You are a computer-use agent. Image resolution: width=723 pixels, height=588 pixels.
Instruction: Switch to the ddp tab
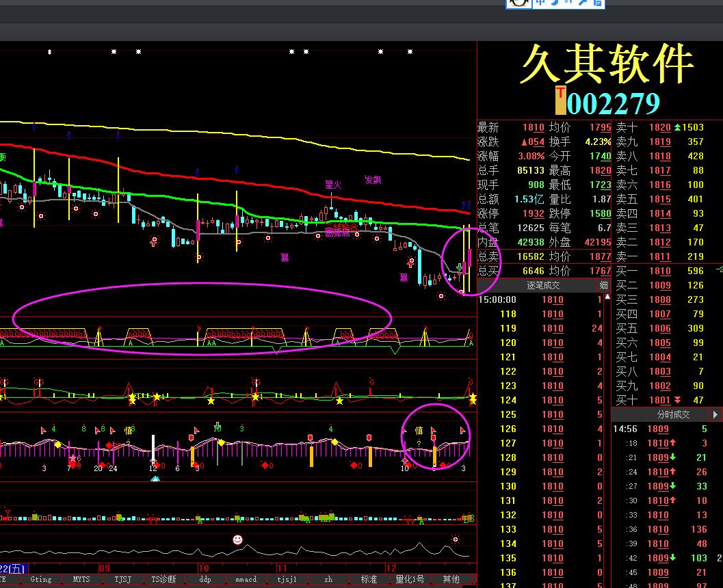click(205, 579)
